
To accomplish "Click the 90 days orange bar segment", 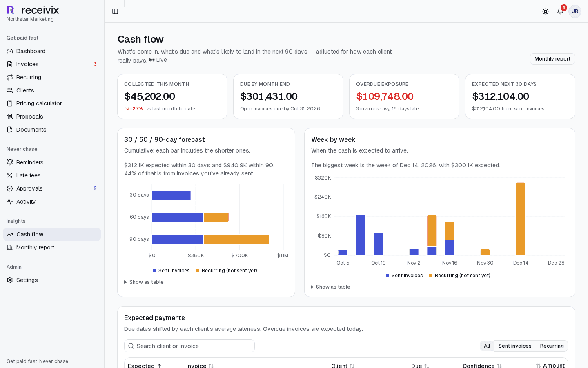I will tap(236, 239).
